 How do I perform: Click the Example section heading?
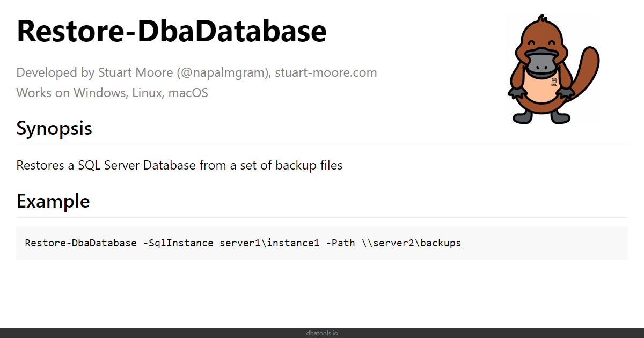(x=53, y=201)
